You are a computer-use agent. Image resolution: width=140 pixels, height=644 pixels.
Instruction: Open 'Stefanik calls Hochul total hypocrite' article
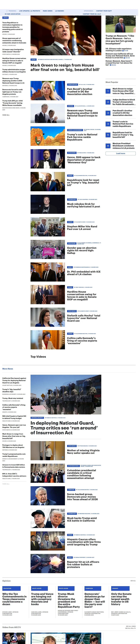[84, 318]
